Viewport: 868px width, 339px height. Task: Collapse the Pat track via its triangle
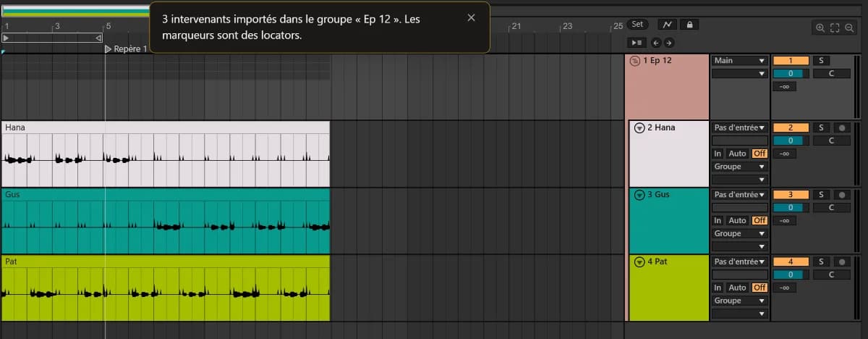click(x=639, y=262)
